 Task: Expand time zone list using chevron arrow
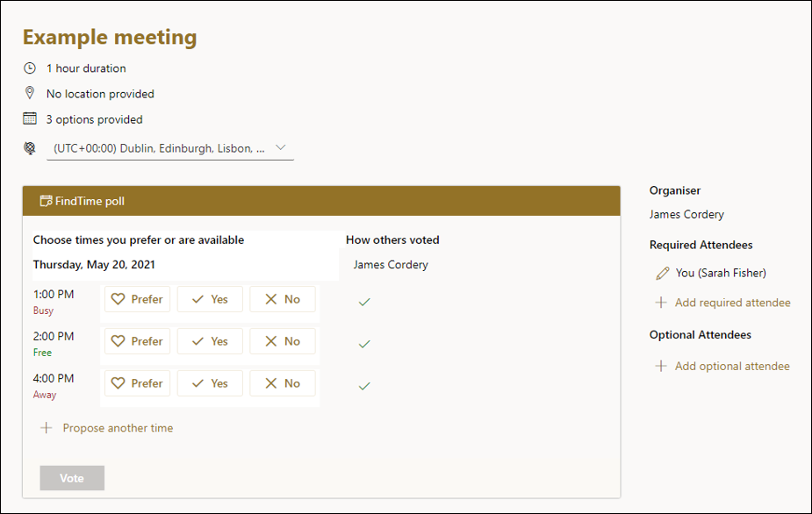[x=281, y=148]
